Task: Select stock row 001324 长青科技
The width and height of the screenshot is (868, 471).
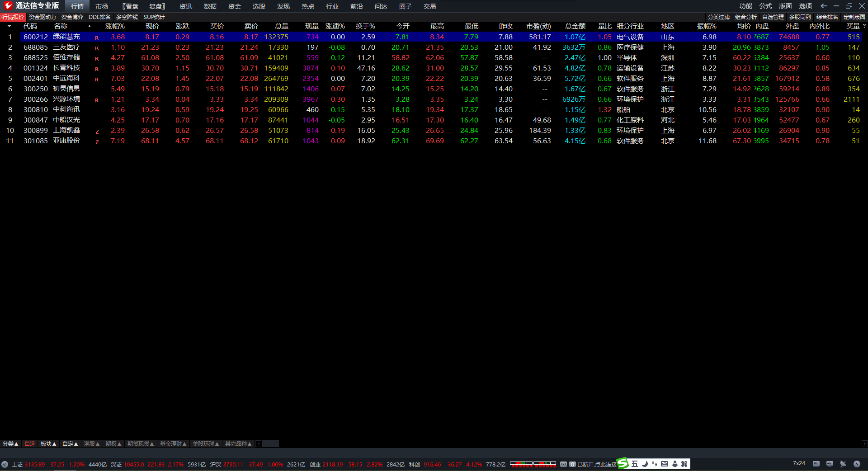Action: point(430,68)
